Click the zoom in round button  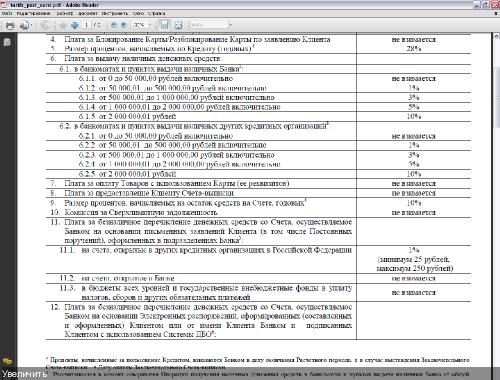(x=124, y=25)
